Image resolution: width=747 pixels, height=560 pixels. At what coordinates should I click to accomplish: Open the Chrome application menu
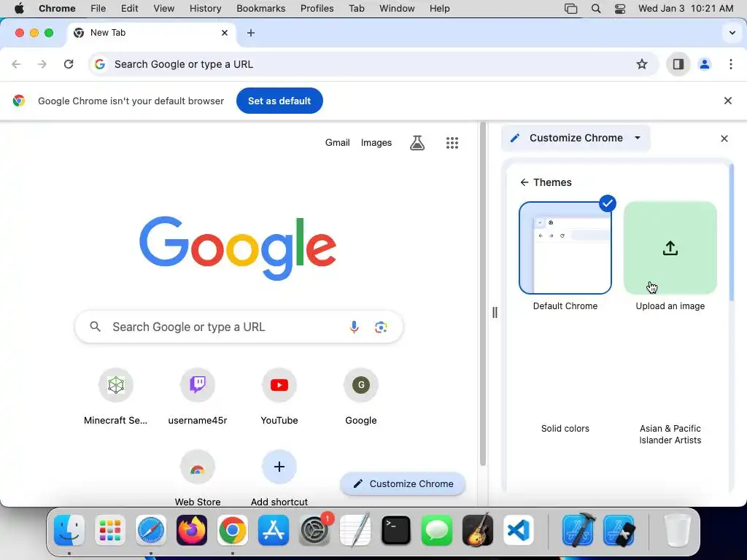pos(57,8)
